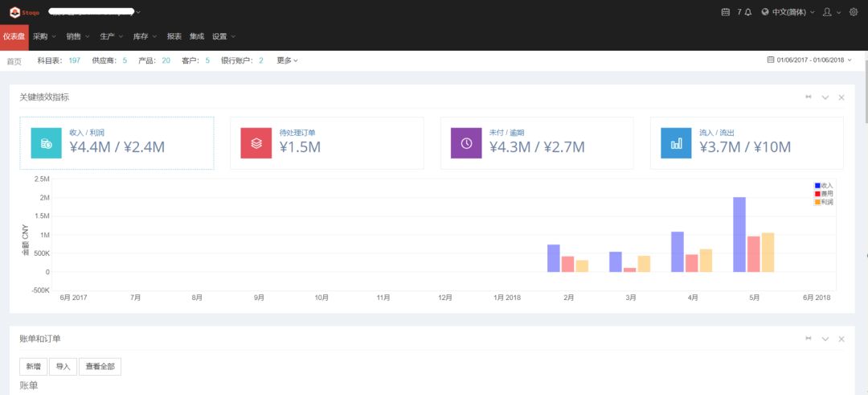This screenshot has width=868, height=395.
Task: Open 供应商 count 5 link
Action: 125,60
